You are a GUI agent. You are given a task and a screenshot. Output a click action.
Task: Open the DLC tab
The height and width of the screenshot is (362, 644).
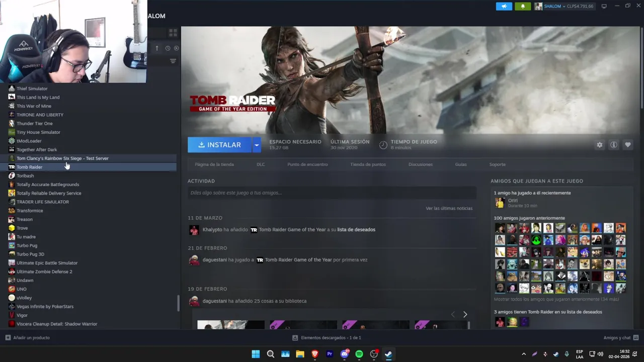pyautogui.click(x=261, y=164)
